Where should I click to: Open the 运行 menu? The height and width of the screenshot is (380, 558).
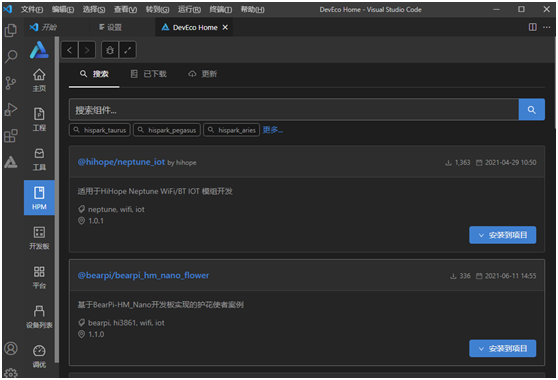pyautogui.click(x=189, y=10)
